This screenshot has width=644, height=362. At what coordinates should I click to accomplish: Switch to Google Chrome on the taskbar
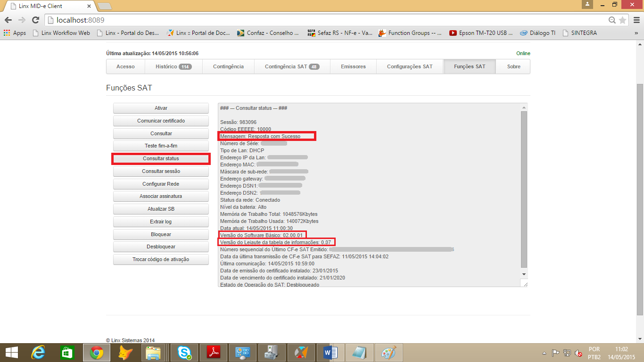(97, 353)
